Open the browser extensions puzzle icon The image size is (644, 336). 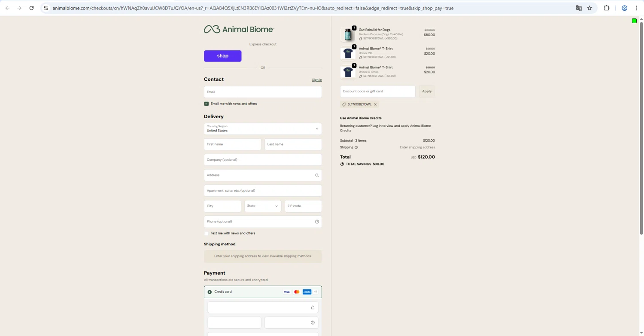point(607,8)
